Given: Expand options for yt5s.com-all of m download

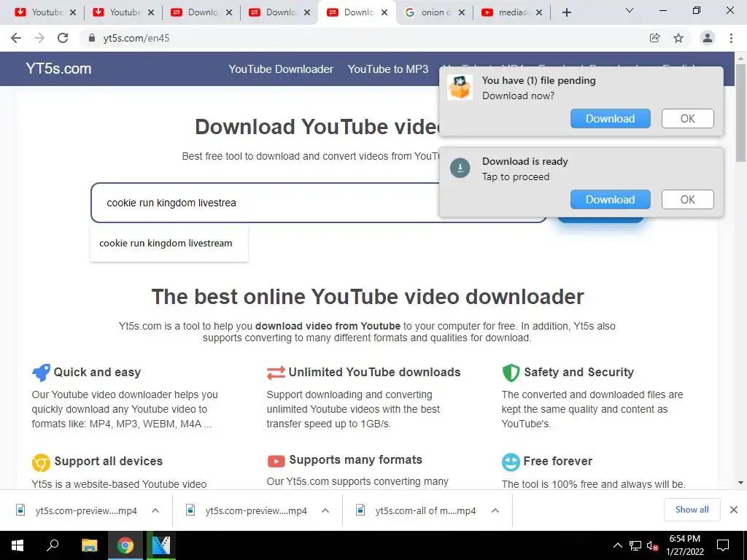Looking at the screenshot, I should (495, 510).
